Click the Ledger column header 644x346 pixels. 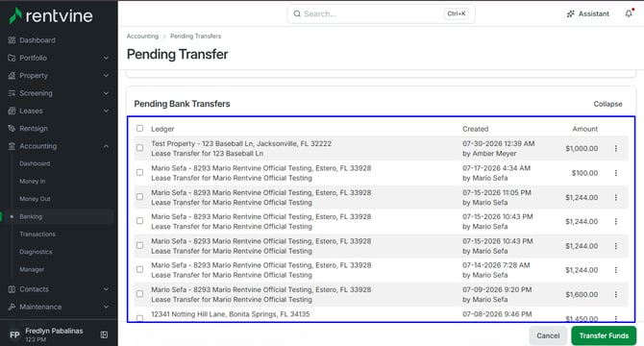click(162, 129)
